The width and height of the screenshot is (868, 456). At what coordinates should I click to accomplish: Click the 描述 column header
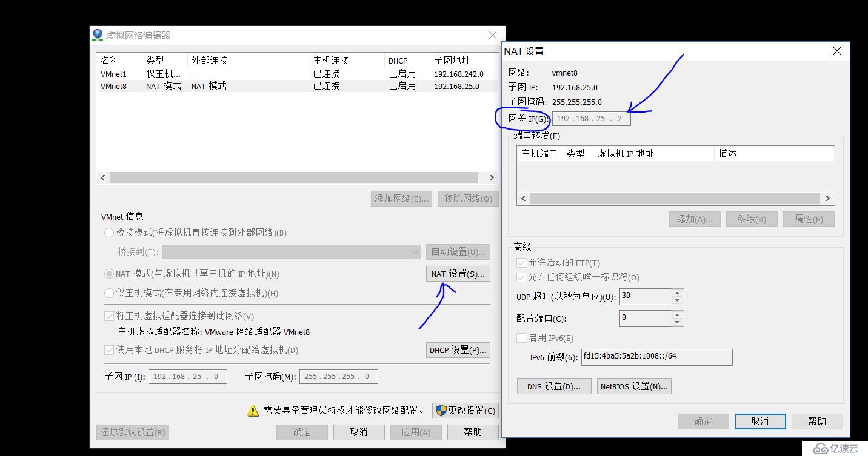tap(773, 154)
